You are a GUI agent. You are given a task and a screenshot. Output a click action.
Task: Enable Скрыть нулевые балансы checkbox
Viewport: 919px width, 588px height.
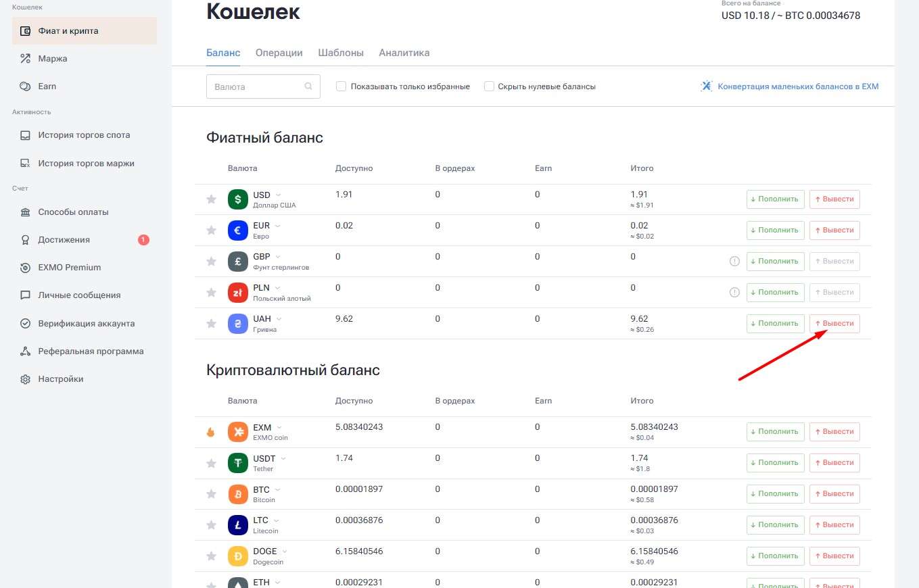489,87
